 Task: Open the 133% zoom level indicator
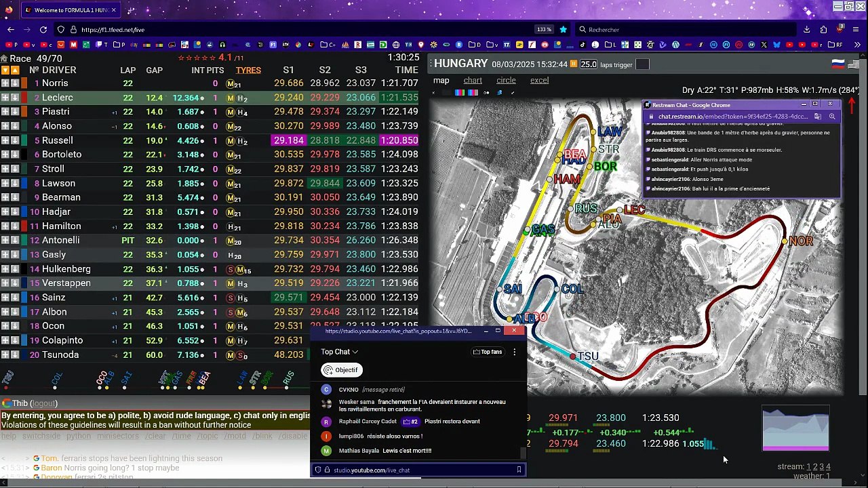544,30
